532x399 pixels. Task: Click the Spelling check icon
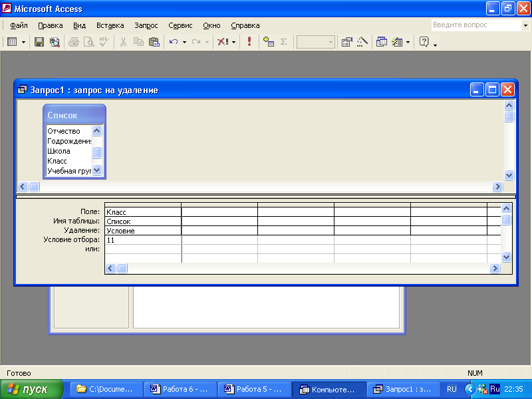[104, 42]
